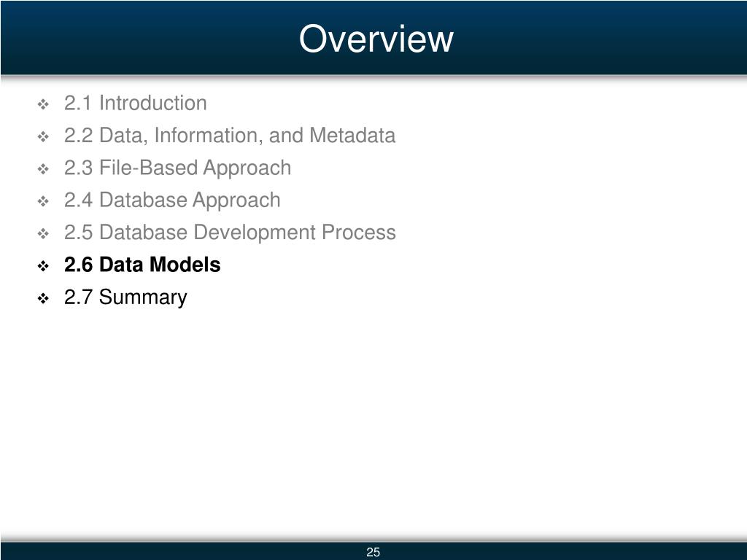Jump to 2.5 Database Development Process
This screenshot has height=560, width=747.
coord(230,233)
